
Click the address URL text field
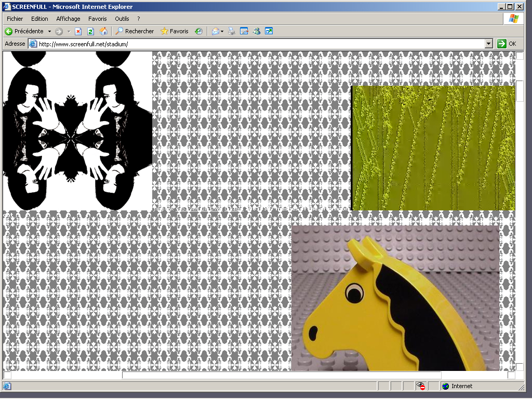pos(260,44)
